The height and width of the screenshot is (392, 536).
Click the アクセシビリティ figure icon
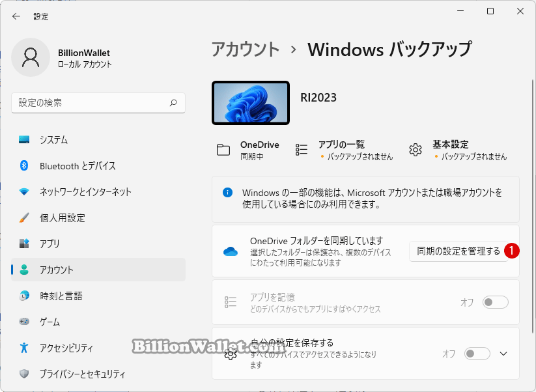24,348
